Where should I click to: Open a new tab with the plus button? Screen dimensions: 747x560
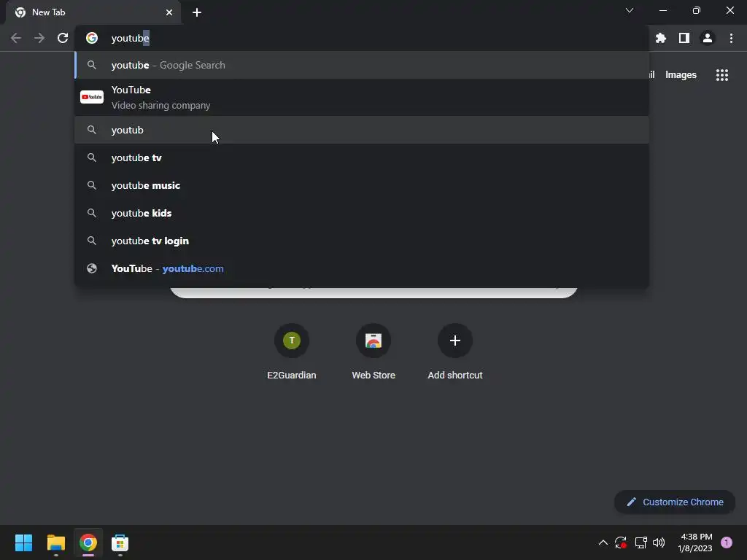tap(197, 12)
